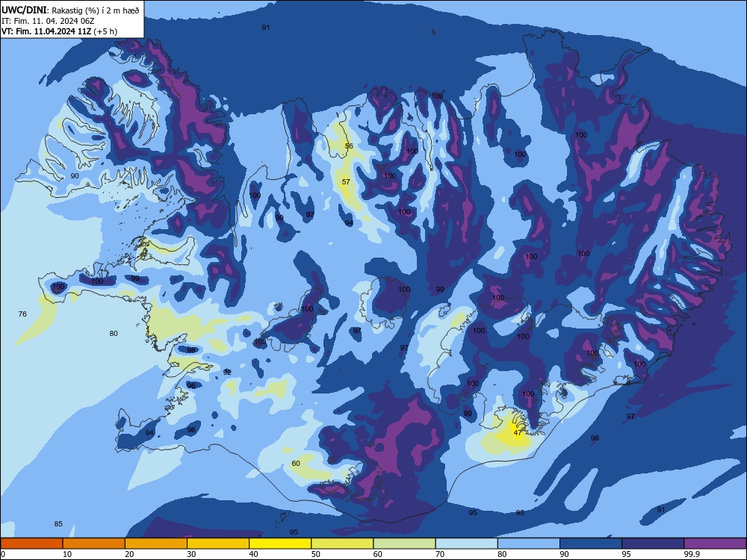Click the legend label 50

tap(316, 554)
